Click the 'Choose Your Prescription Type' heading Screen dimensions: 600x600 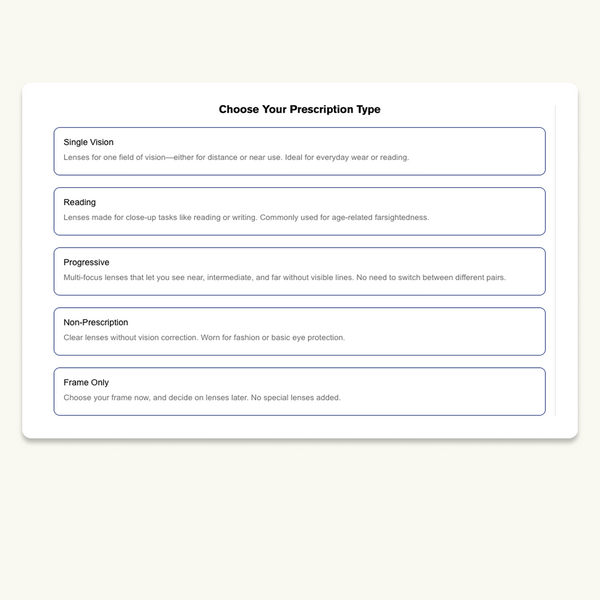(x=300, y=110)
